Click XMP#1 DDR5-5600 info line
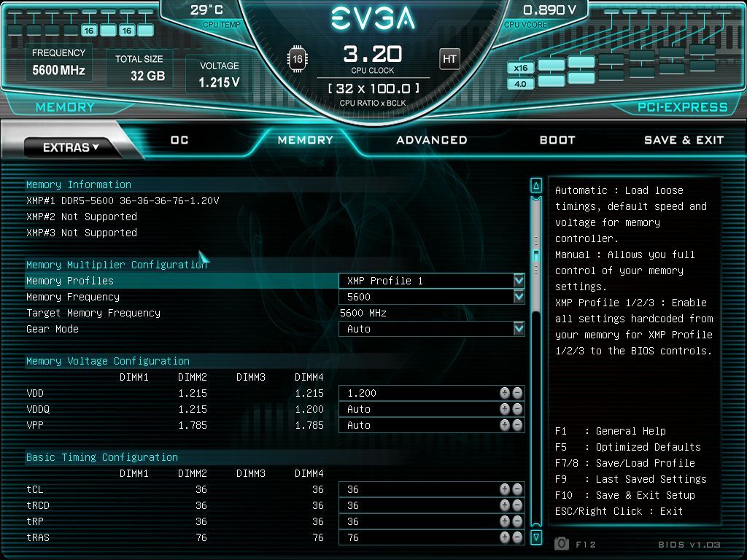Image resolution: width=747 pixels, height=560 pixels. click(x=123, y=201)
